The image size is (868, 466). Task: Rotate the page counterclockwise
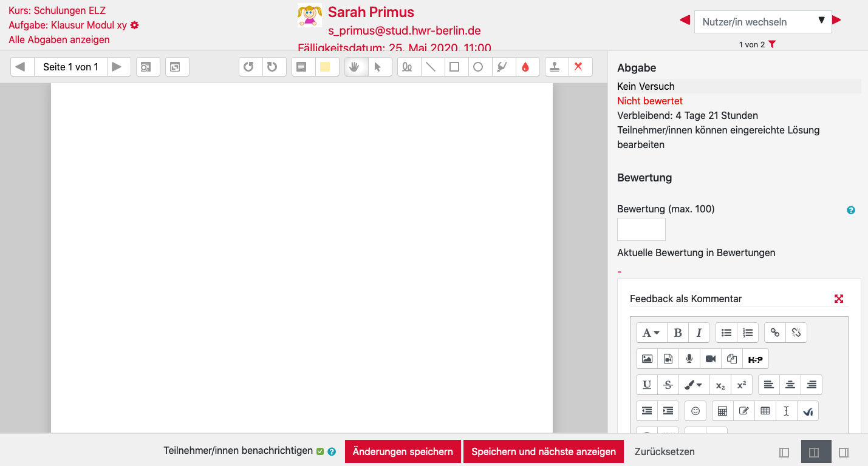pos(249,67)
